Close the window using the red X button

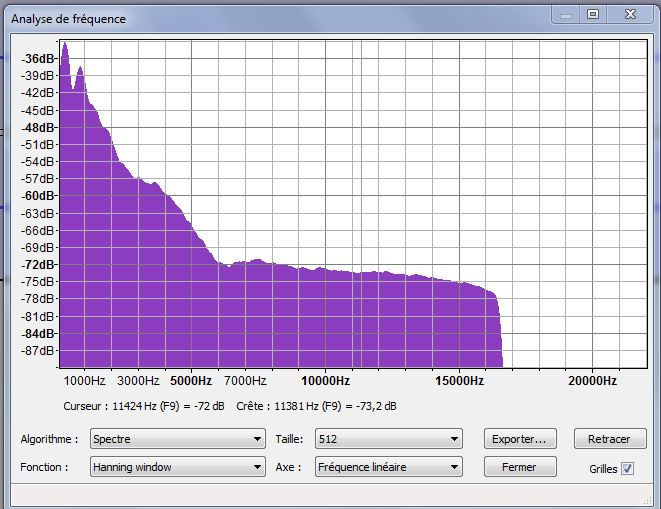[x=630, y=14]
